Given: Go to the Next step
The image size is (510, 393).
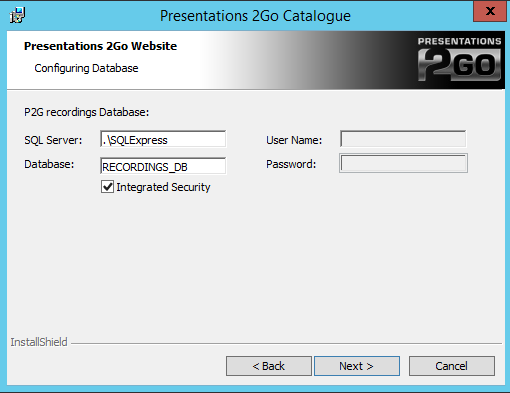Looking at the screenshot, I should tap(357, 366).
